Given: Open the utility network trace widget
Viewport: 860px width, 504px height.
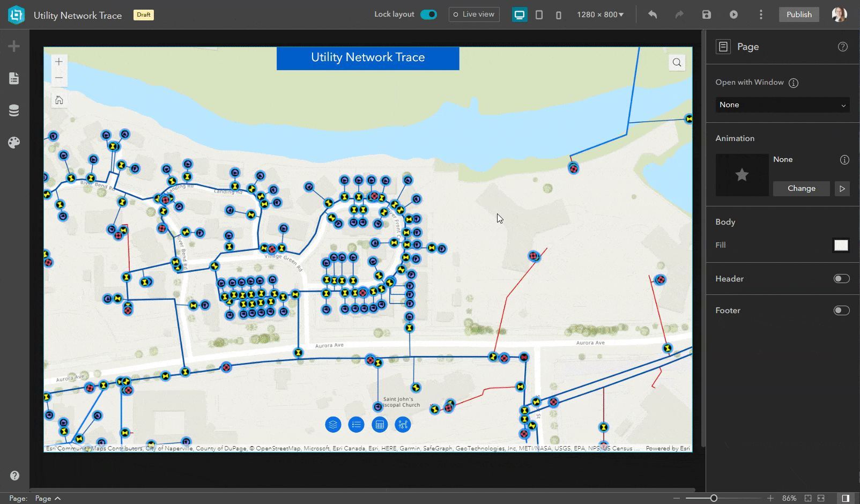Looking at the screenshot, I should 403,425.
